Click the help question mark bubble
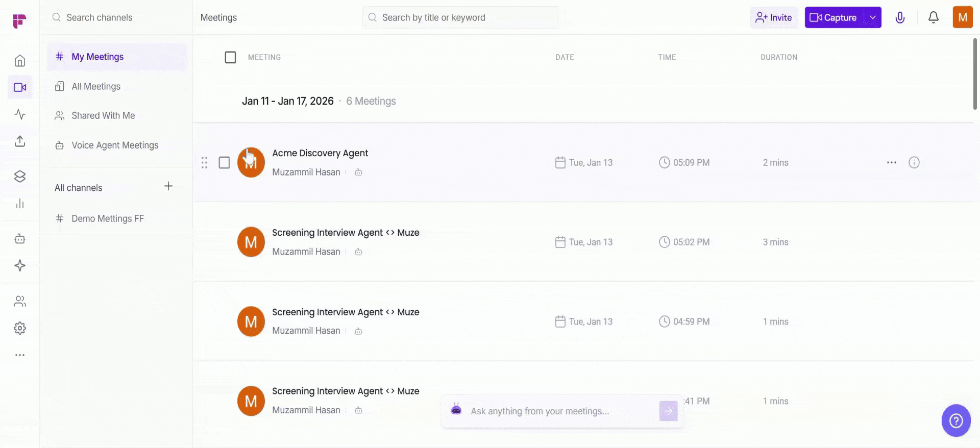Screen dimensions: 980x448 coord(956,420)
